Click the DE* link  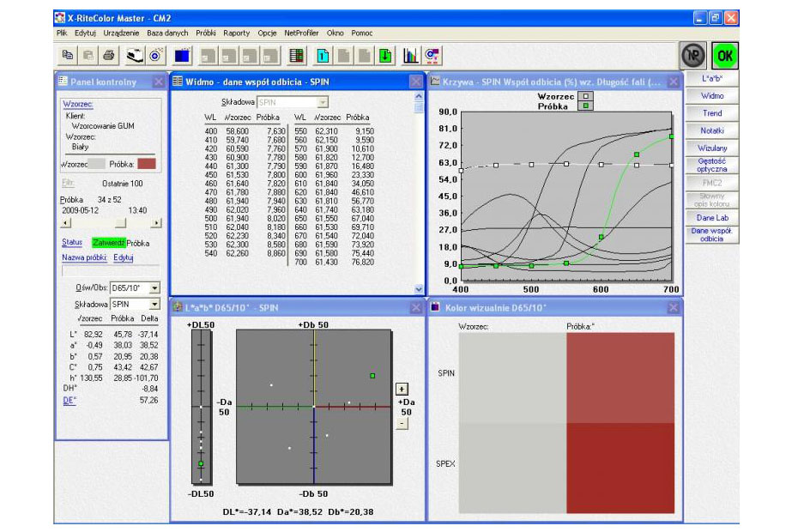(x=70, y=401)
